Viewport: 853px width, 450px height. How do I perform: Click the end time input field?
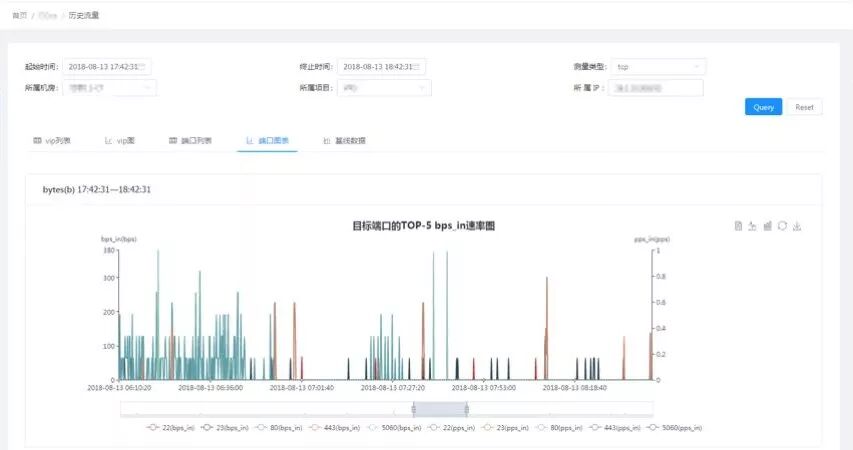click(x=381, y=67)
